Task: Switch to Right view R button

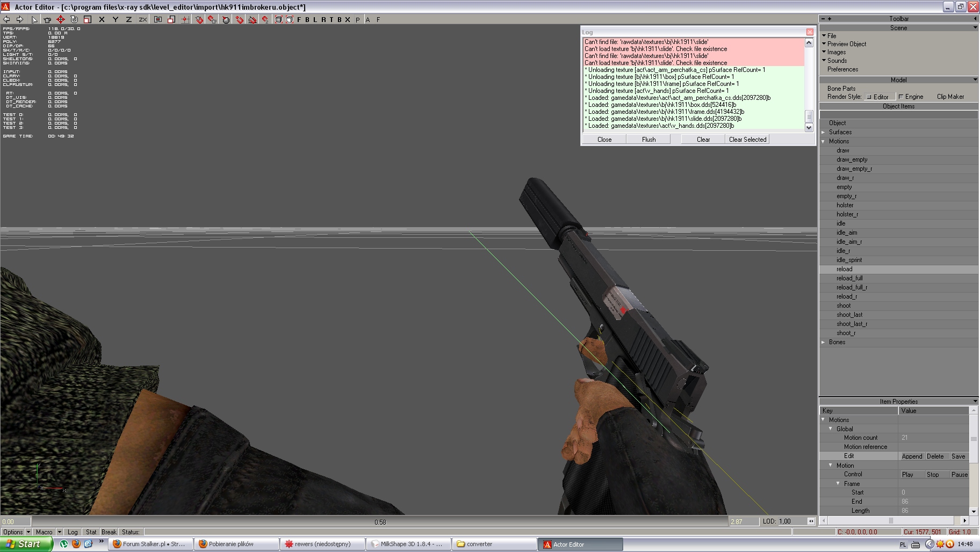Action: (x=323, y=19)
